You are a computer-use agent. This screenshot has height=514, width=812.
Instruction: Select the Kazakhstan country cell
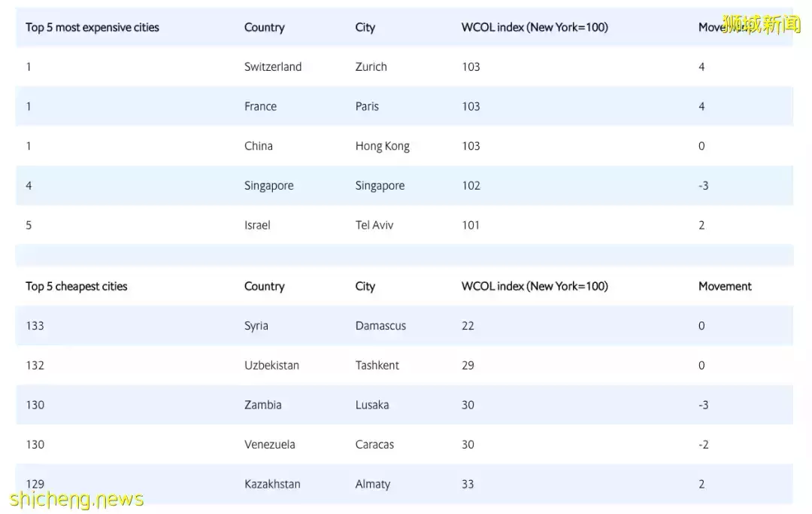[x=272, y=484]
